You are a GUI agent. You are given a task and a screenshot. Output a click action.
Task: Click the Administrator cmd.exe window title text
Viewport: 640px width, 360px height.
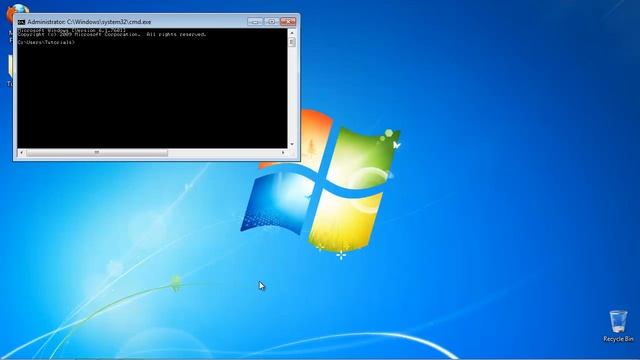point(89,22)
